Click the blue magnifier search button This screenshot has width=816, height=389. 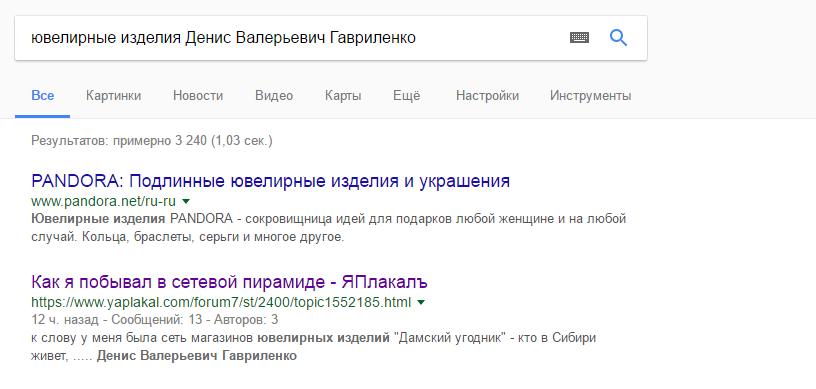pyautogui.click(x=618, y=37)
